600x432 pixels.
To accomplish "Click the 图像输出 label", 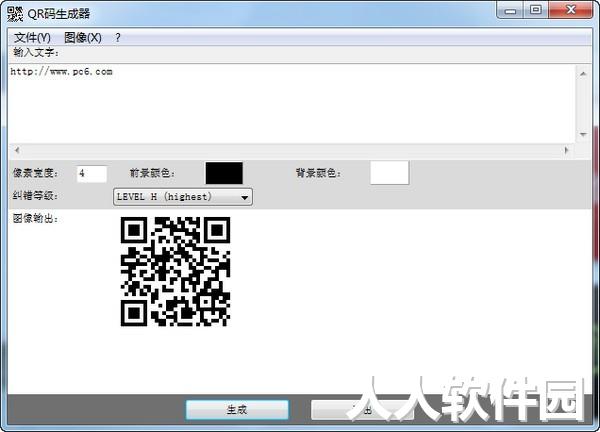I will (36, 218).
